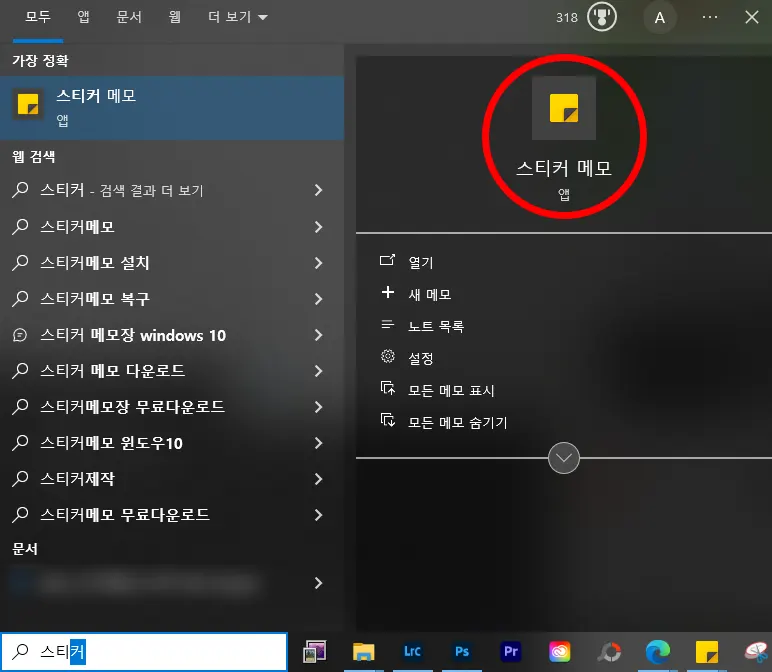
Task: Click the plus icon for 새 메모
Action: point(387,292)
